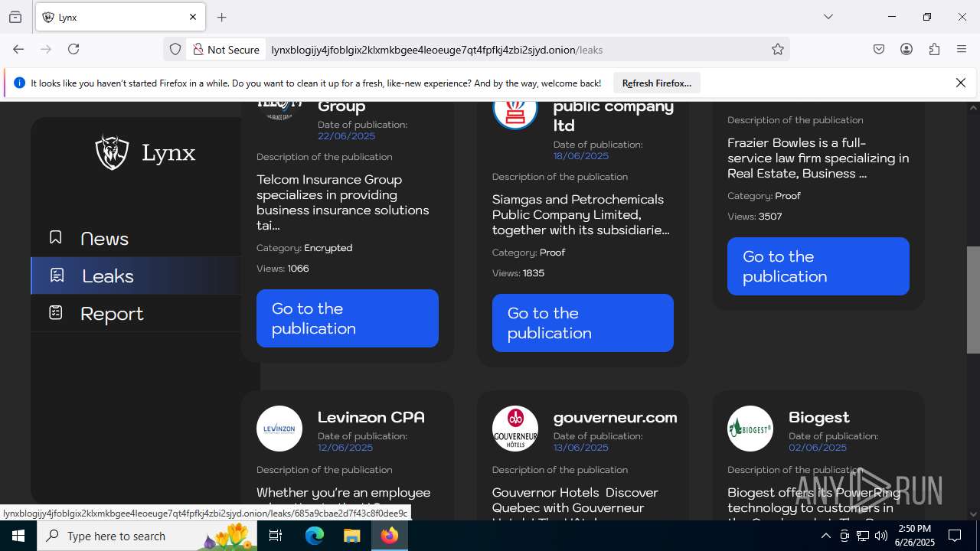Viewport: 980px width, 551px height.
Task: Click the Levinzon CPA logo
Action: pos(279,429)
